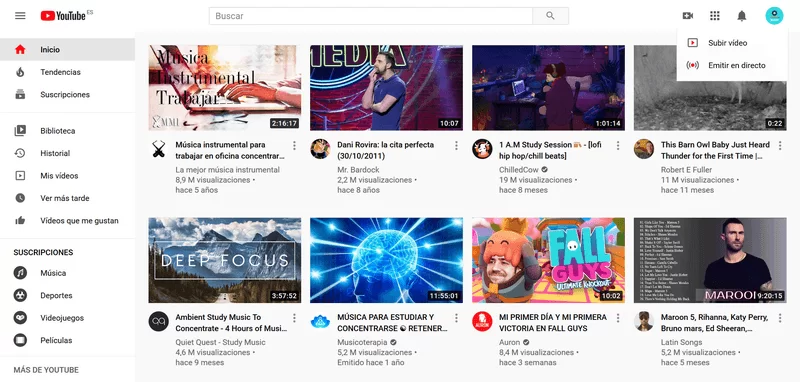Screen dimensions: 800x382
Task: Open options for Dani Rovira video
Action: (x=456, y=146)
